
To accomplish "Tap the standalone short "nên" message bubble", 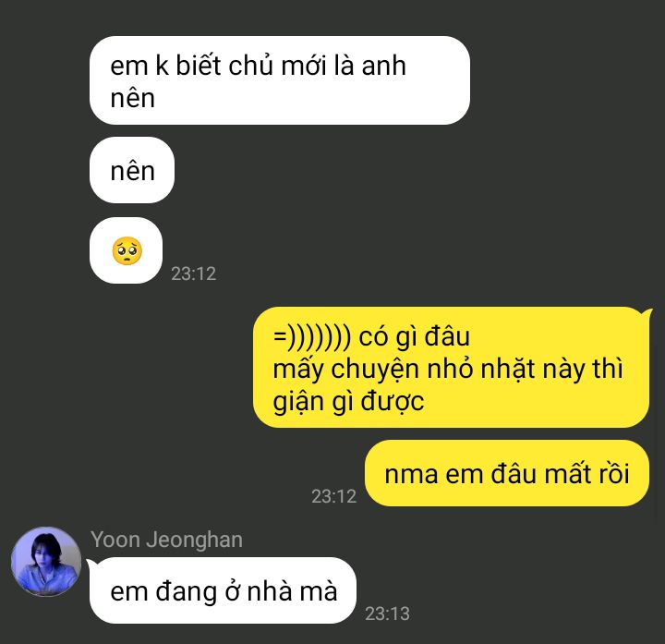I will [132, 171].
